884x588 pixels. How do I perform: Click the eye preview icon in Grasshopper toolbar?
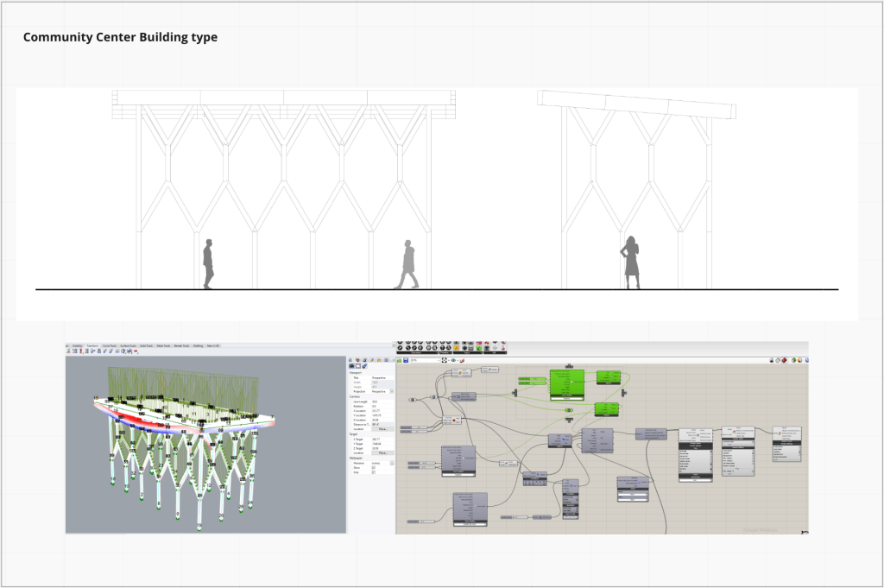coord(455,361)
